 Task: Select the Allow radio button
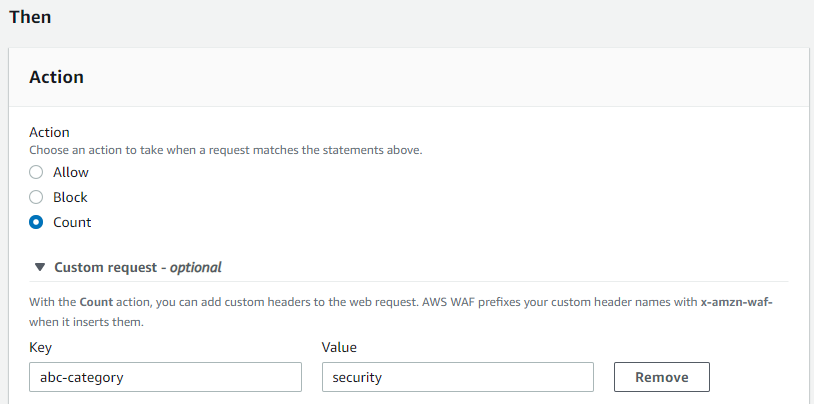pos(36,172)
